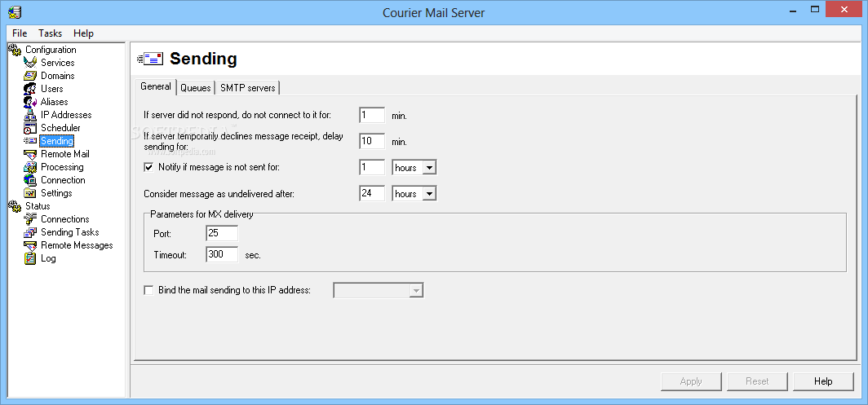868x405 pixels.
Task: Select Services in the configuration tree
Action: (58, 63)
